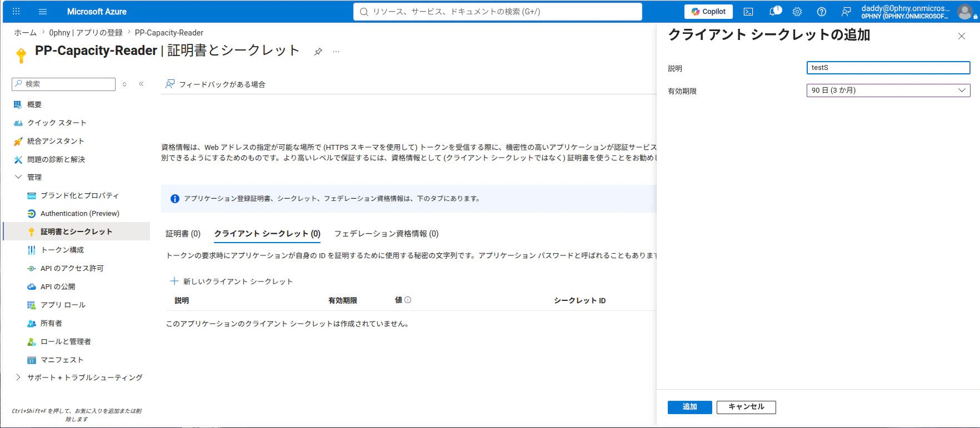Collapse the sidebar with double chevron icon
This screenshot has width=980, height=428.
point(141,84)
